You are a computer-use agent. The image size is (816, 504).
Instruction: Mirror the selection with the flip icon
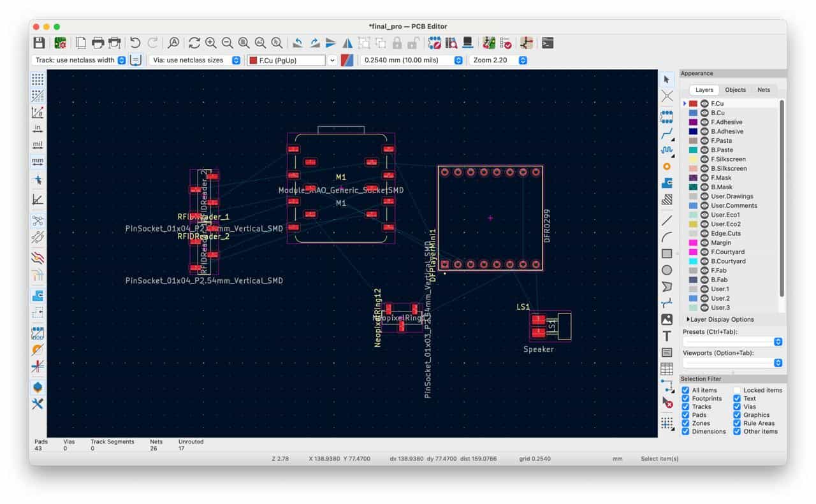pyautogui.click(x=347, y=43)
